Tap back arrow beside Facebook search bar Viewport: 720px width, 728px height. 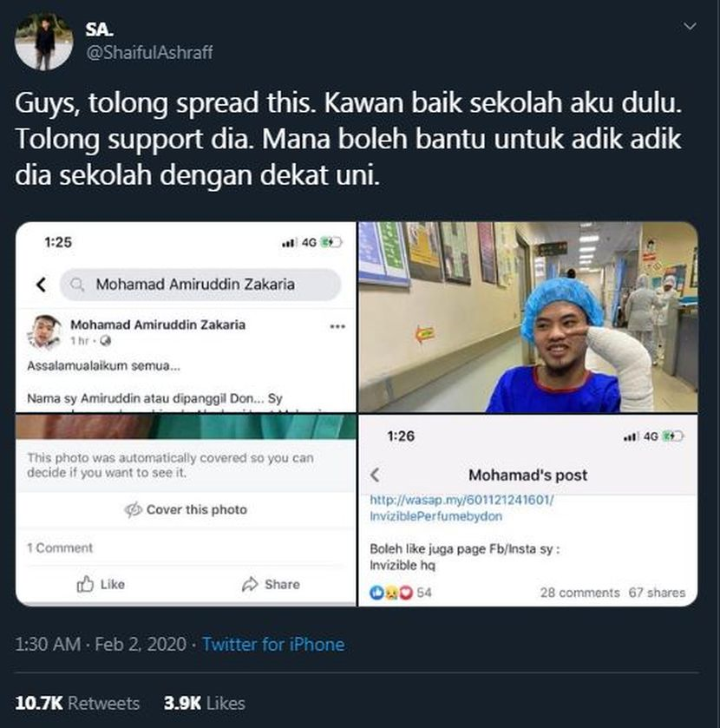(42, 284)
